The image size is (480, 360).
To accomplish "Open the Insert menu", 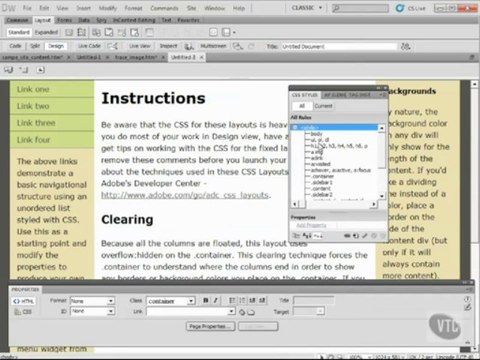I will (83, 8).
